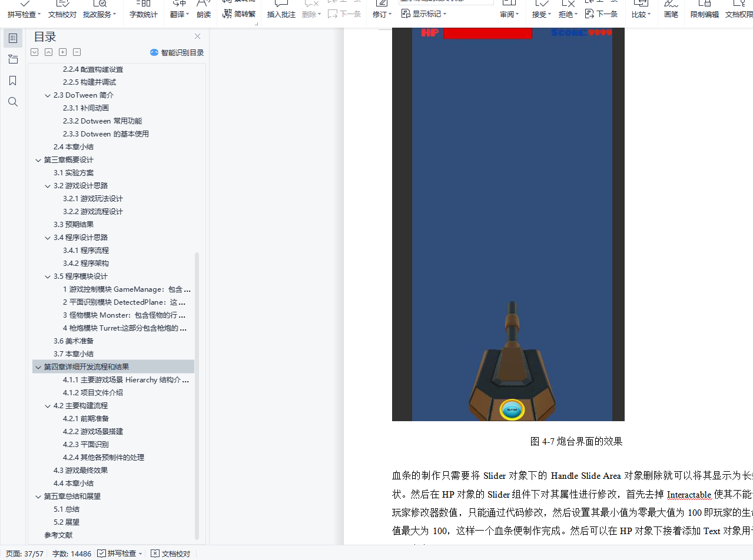Open the search icon in sidebar
Screen dimensions: 753x560
(13, 102)
